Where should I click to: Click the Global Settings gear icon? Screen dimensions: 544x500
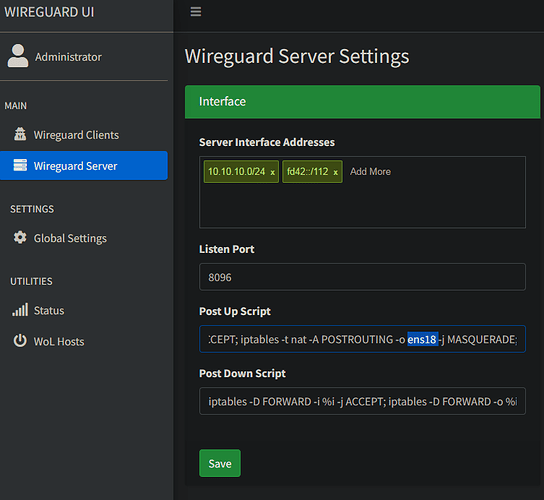click(20, 237)
